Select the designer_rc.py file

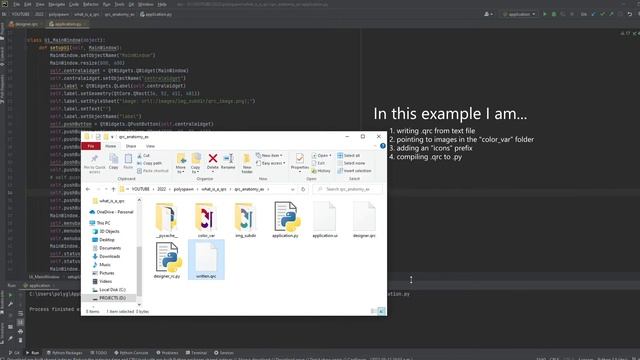coord(167,260)
